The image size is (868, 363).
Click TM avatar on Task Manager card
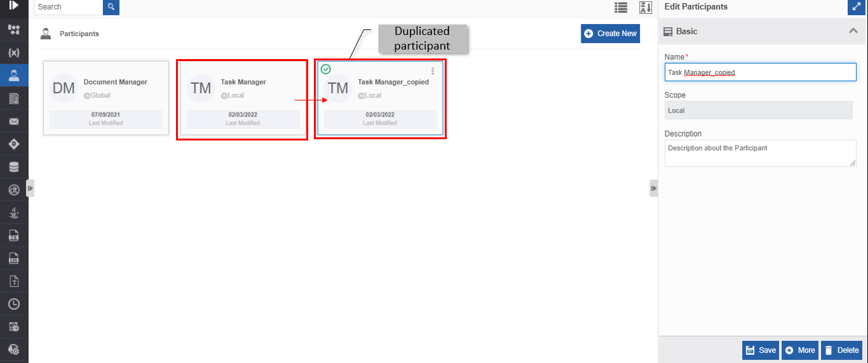pyautogui.click(x=201, y=88)
